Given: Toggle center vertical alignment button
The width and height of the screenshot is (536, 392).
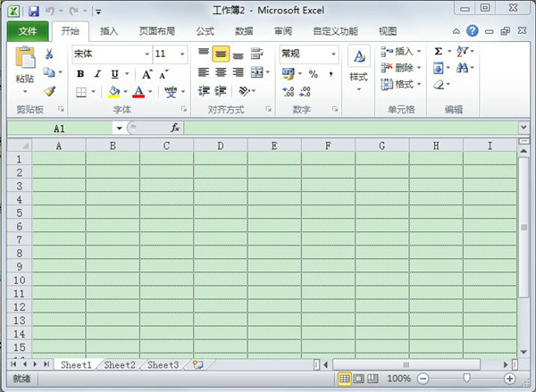Looking at the screenshot, I should point(221,54).
